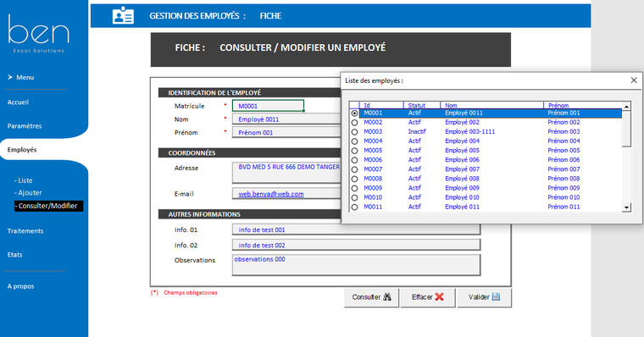The height and width of the screenshot is (337, 644).
Task: Select radio button for employee M0002
Action: pos(354,122)
